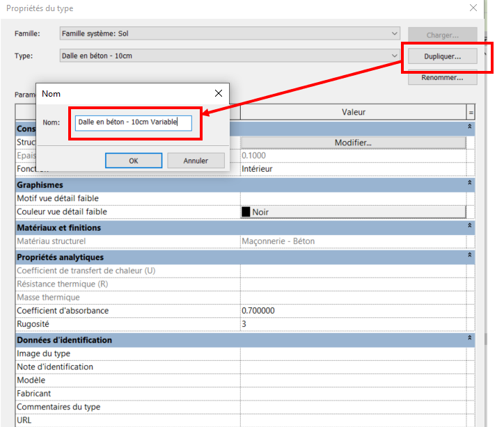Cancel the Nom dialog with Annuler
This screenshot has height=427, width=504.
(x=196, y=161)
